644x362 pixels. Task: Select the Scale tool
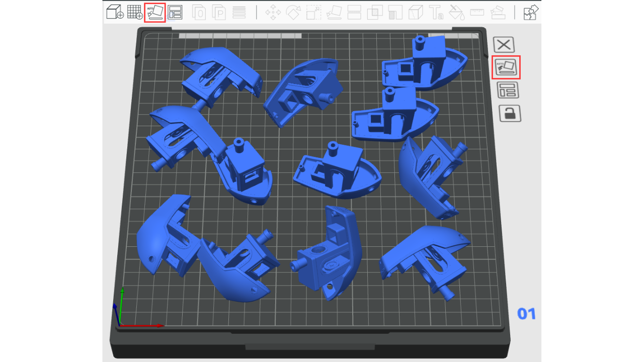[314, 12]
